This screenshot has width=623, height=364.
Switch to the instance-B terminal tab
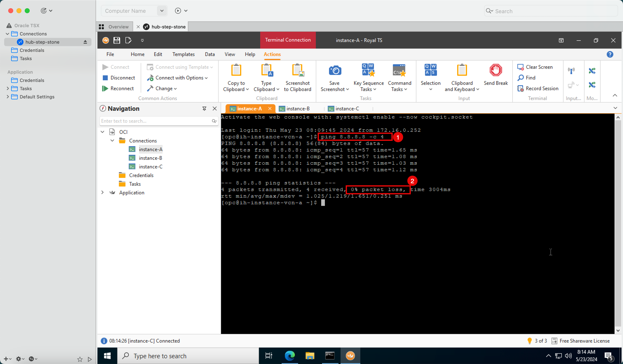point(295,109)
